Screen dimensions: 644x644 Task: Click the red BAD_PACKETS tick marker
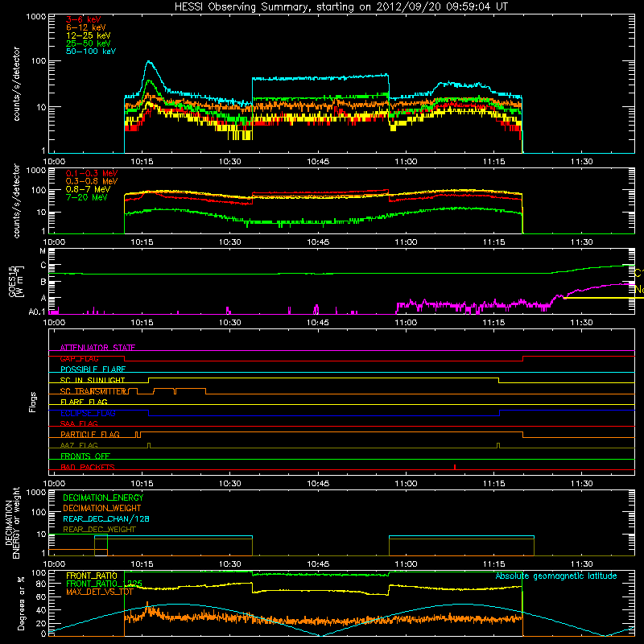tap(455, 467)
